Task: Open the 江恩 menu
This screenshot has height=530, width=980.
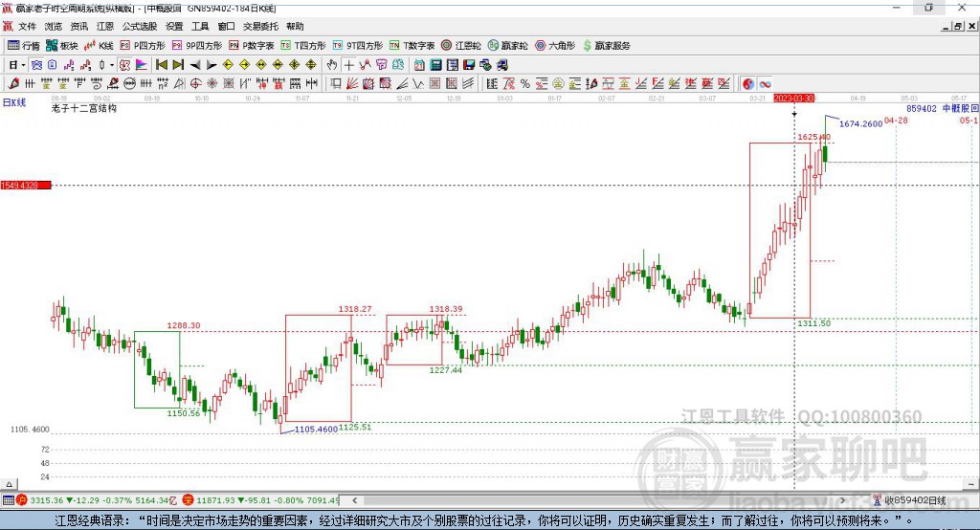Action: [x=104, y=27]
